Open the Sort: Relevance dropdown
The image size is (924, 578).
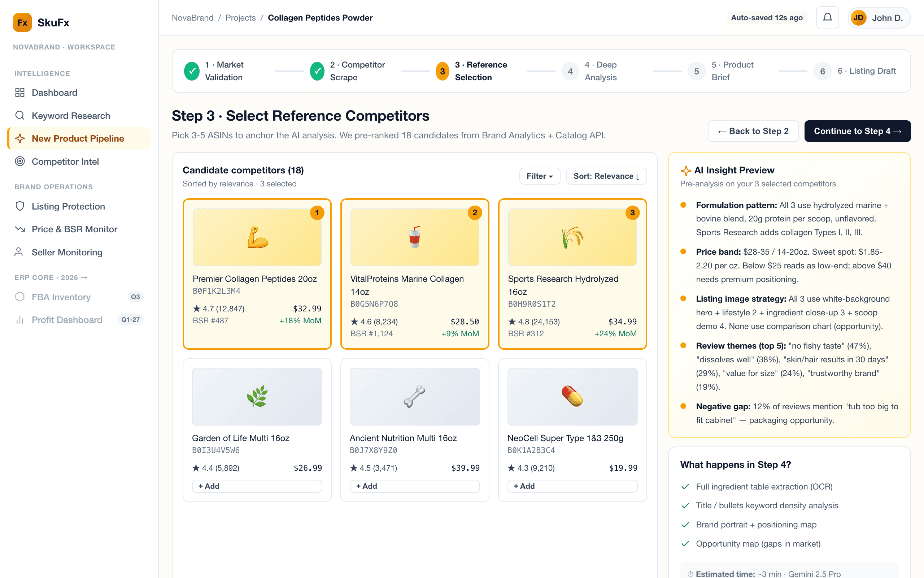pyautogui.click(x=606, y=176)
